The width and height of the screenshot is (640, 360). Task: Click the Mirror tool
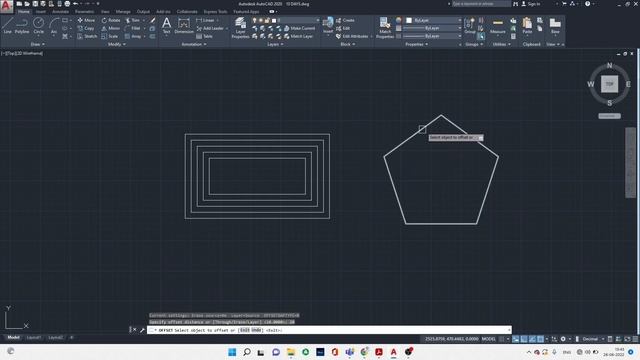point(111,28)
